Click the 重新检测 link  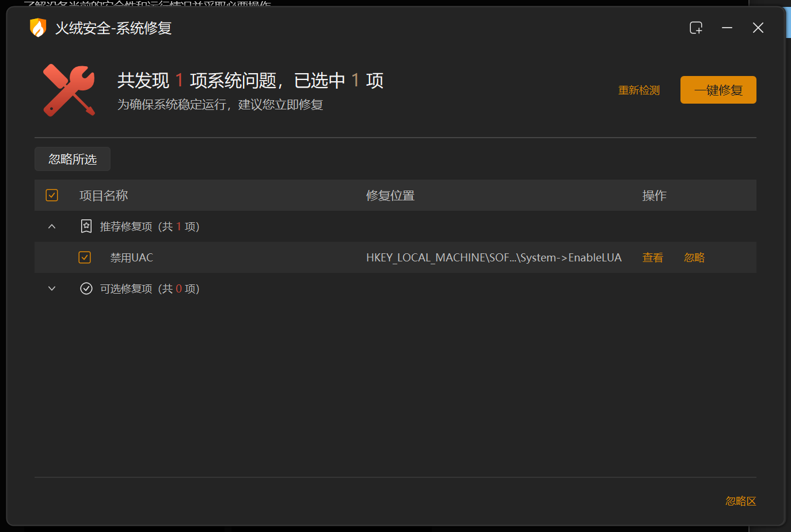click(639, 90)
